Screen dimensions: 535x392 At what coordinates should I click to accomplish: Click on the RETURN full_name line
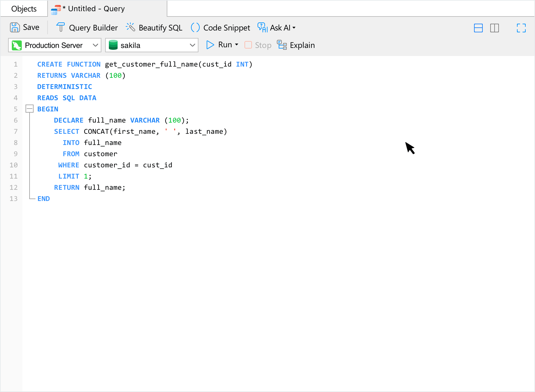coord(90,188)
